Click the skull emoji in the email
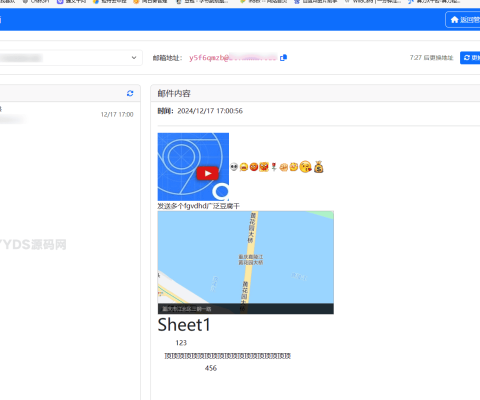This screenshot has width=480, height=400. (x=234, y=167)
